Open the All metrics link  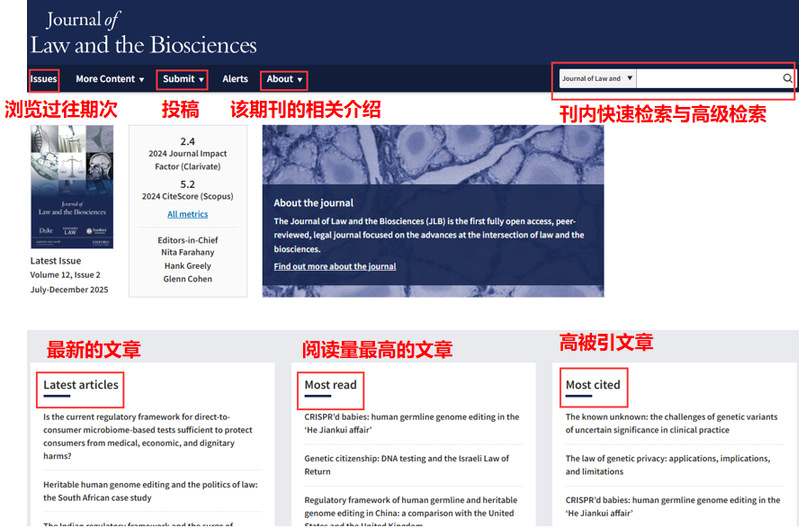click(188, 214)
